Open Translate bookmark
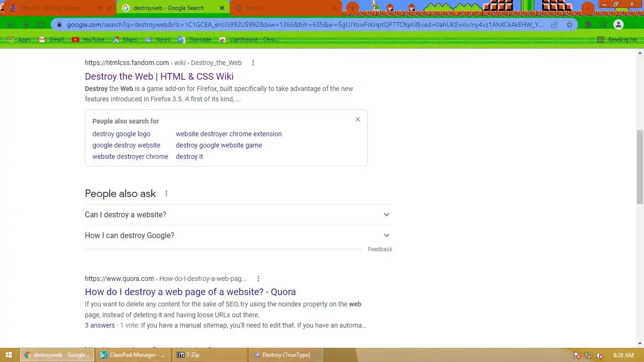 click(194, 40)
